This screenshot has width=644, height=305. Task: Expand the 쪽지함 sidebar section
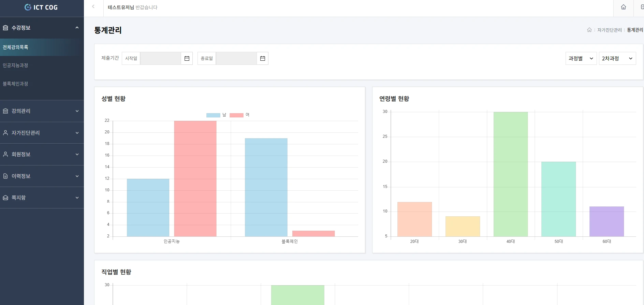point(42,198)
